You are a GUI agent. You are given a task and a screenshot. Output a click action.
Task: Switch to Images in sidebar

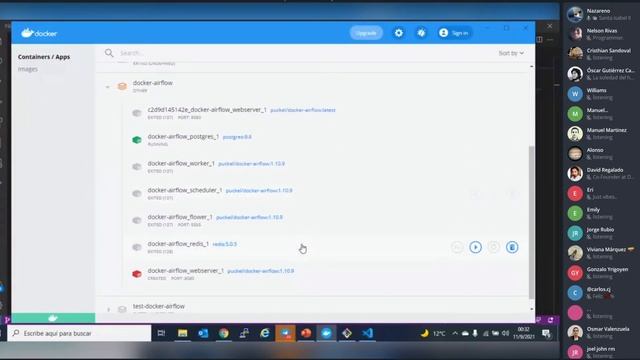tap(28, 69)
